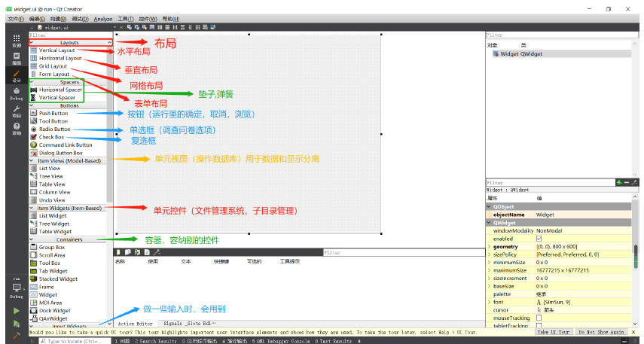Open the Analyze menu
644x344 pixels.
point(102,19)
